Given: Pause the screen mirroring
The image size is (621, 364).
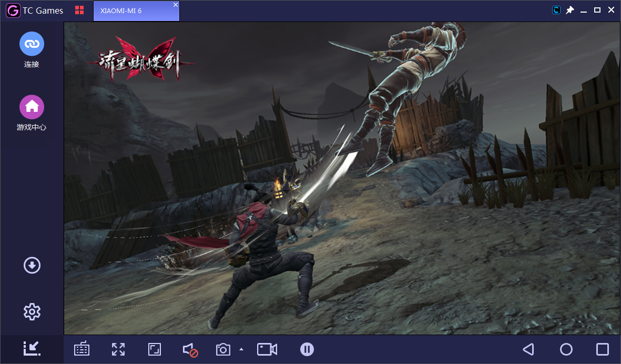Looking at the screenshot, I should 307,349.
